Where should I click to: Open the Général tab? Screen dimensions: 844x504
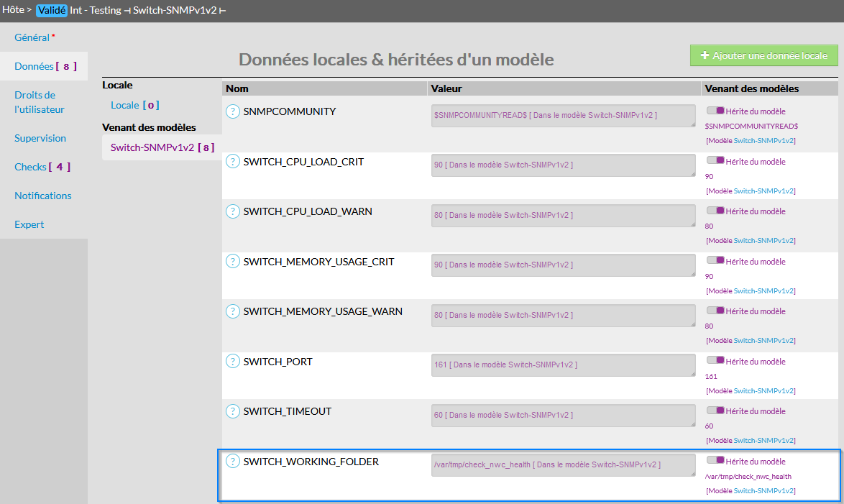pyautogui.click(x=32, y=37)
